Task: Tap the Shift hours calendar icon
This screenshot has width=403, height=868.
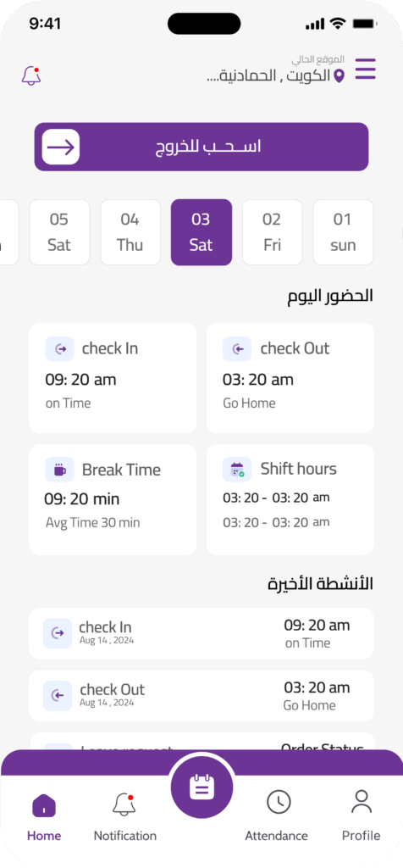Action: [237, 470]
